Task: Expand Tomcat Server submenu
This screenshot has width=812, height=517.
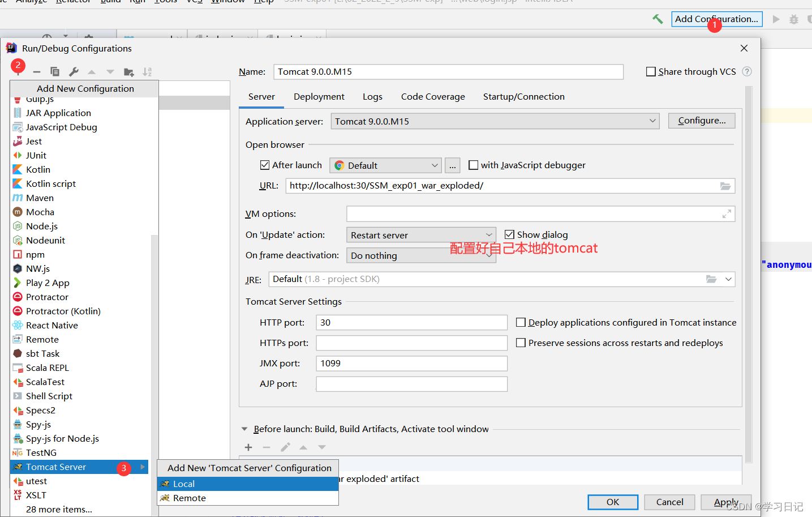Action: point(143,467)
